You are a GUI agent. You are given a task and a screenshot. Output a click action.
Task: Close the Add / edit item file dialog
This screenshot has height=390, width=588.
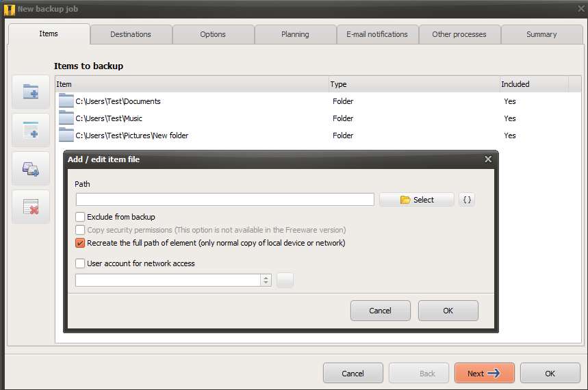(488, 159)
